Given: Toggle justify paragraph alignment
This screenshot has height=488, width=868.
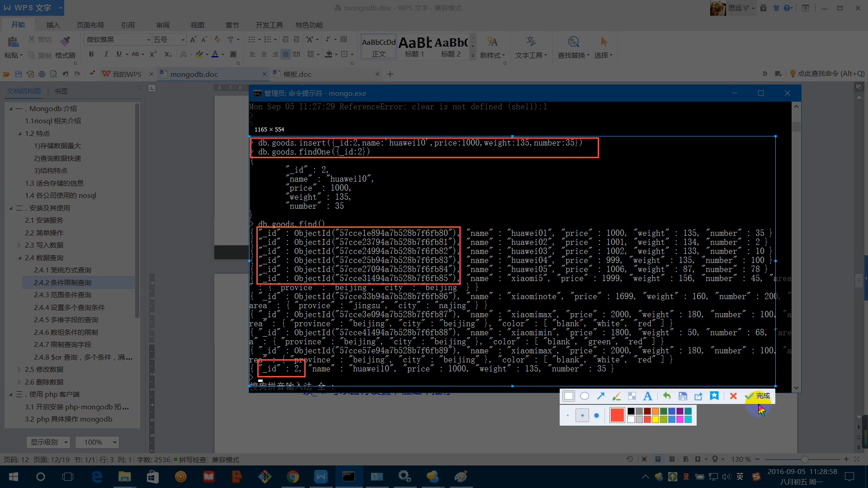Looking at the screenshot, I should coord(286,54).
